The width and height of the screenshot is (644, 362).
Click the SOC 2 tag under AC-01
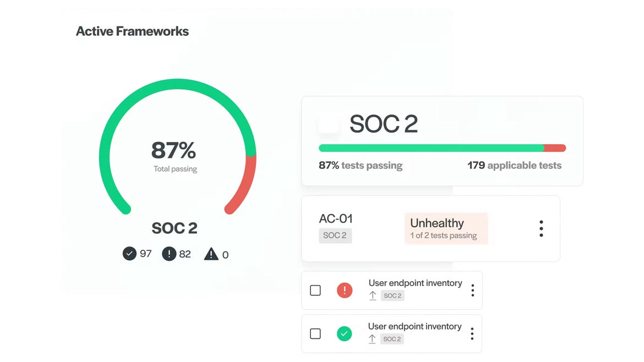pyautogui.click(x=335, y=235)
